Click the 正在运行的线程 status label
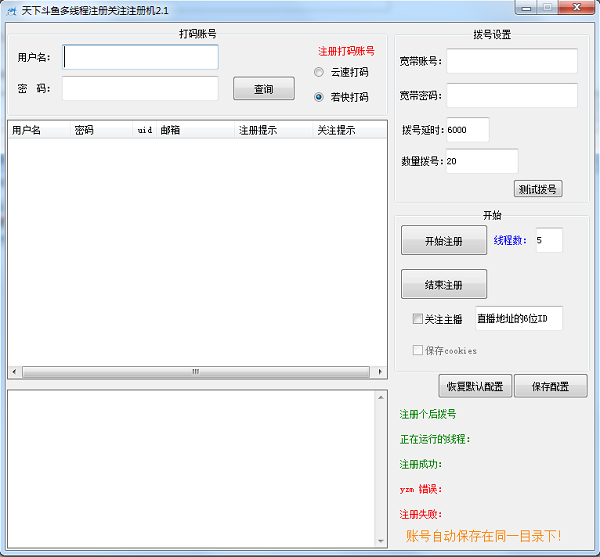Viewport: 600px width, 557px height. (x=435, y=439)
